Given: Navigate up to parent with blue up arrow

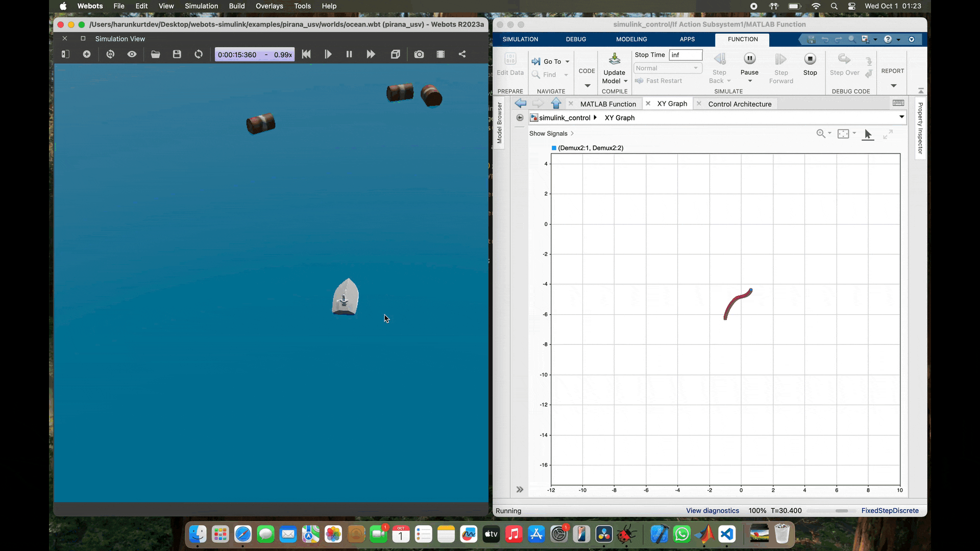Looking at the screenshot, I should pyautogui.click(x=556, y=104).
